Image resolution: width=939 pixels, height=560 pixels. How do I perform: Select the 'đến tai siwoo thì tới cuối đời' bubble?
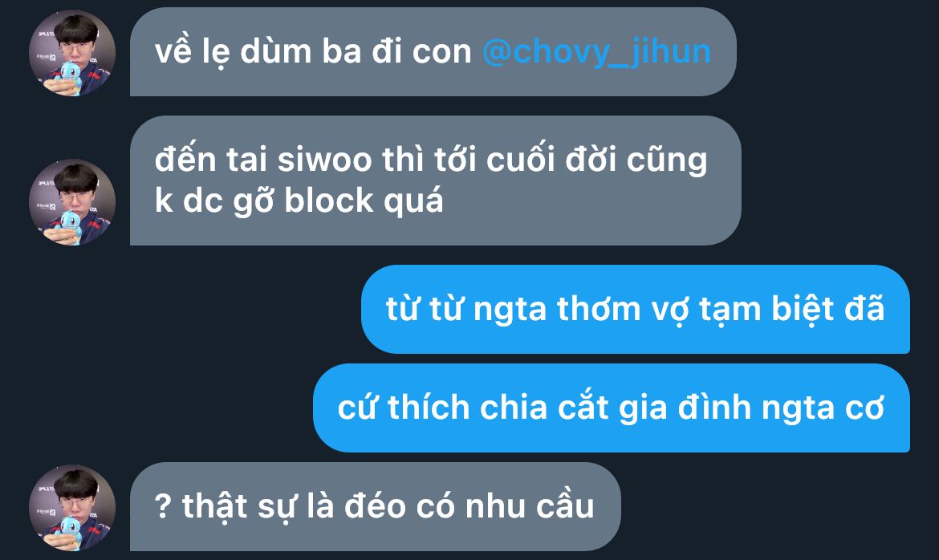pos(435,181)
